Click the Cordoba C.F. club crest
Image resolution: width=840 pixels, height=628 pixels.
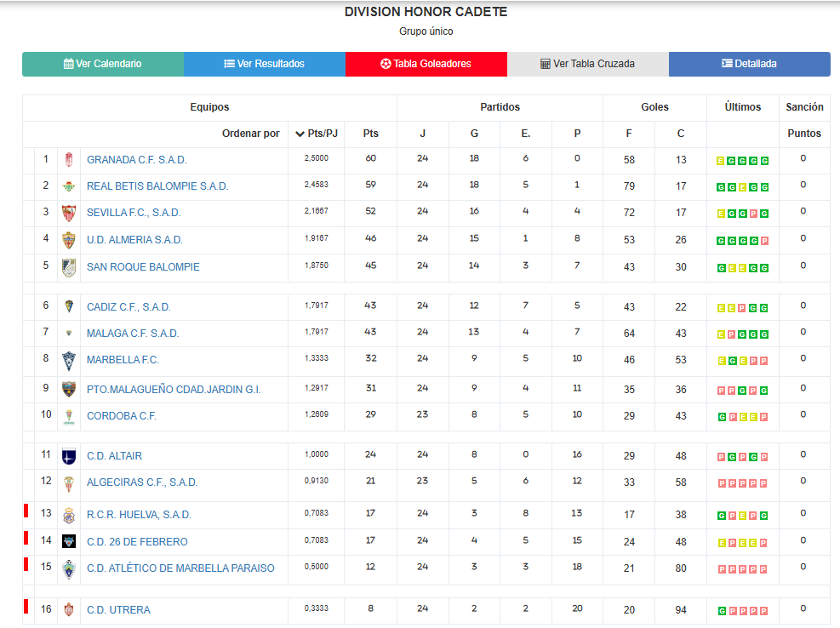[69, 416]
